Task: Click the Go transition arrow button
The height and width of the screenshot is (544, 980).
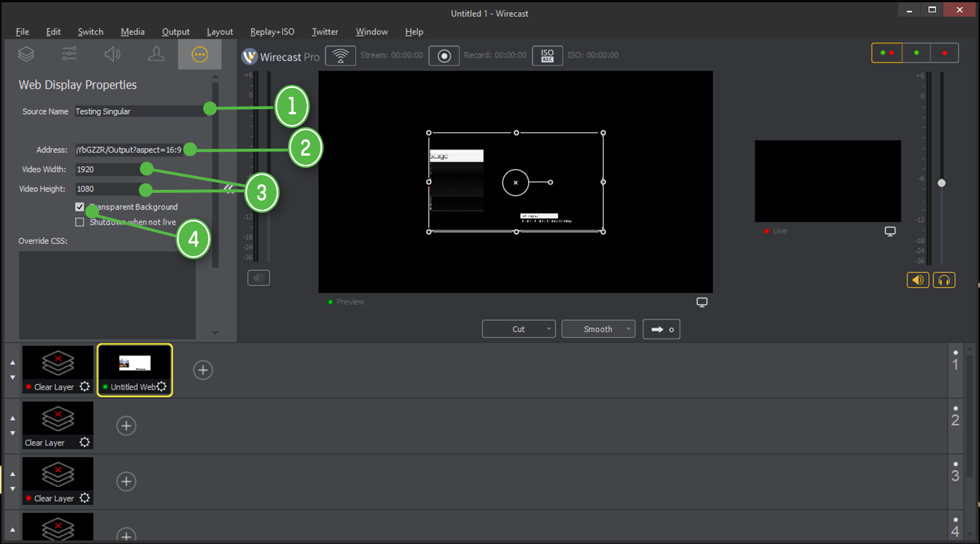Action: tap(661, 329)
